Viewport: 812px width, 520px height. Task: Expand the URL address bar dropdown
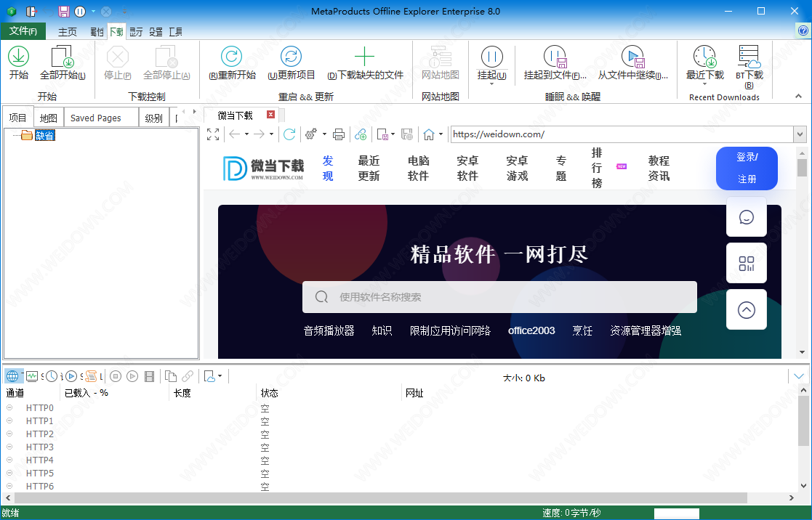point(800,134)
